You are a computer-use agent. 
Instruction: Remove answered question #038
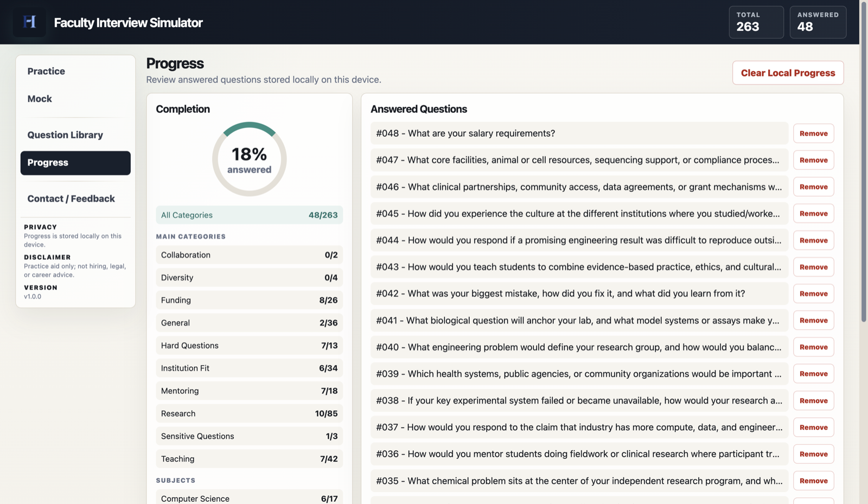click(813, 400)
